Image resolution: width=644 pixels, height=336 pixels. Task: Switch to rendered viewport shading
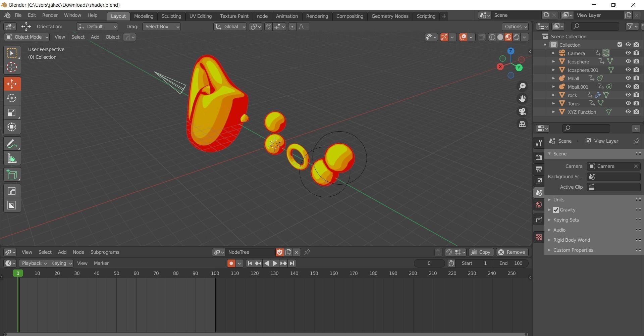click(517, 37)
